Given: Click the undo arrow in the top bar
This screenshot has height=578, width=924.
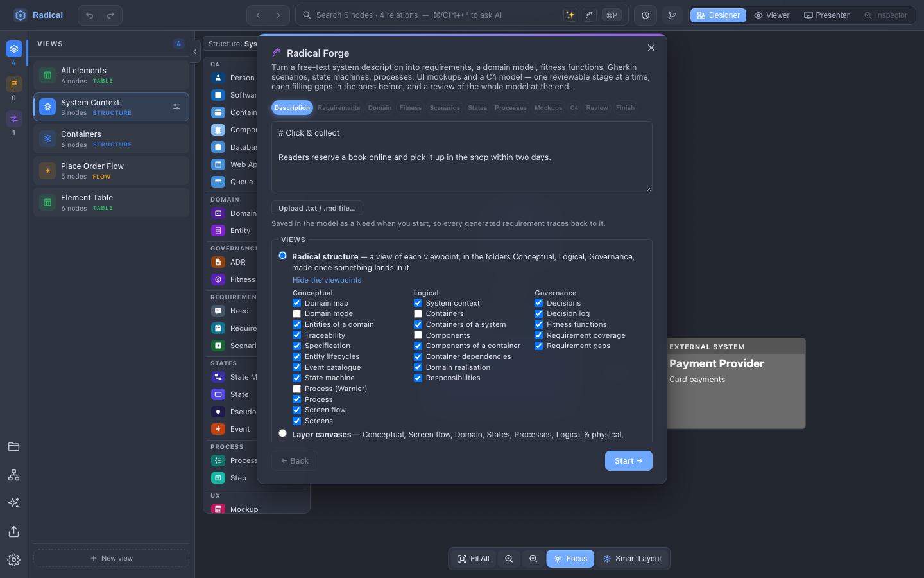Looking at the screenshot, I should tap(90, 15).
